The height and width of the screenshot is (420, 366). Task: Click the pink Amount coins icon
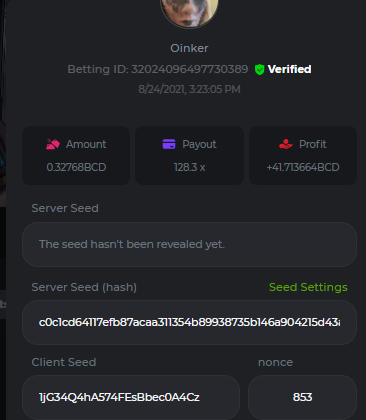tap(53, 144)
